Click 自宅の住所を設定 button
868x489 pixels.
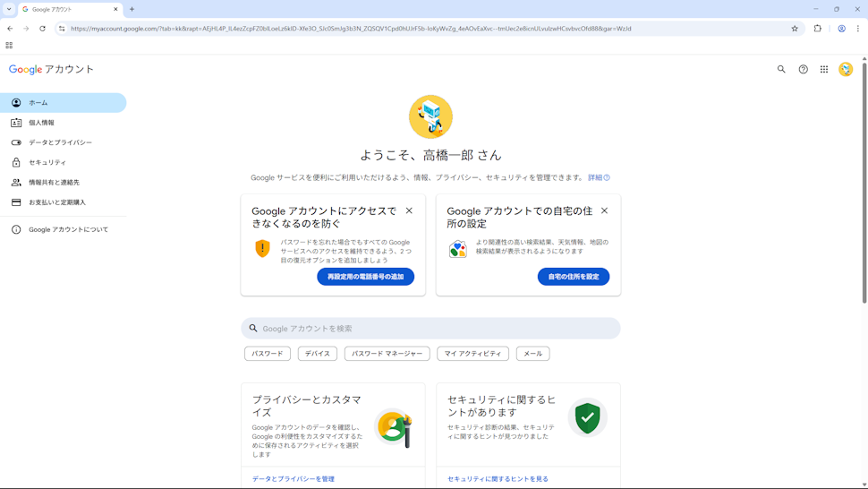pos(574,277)
